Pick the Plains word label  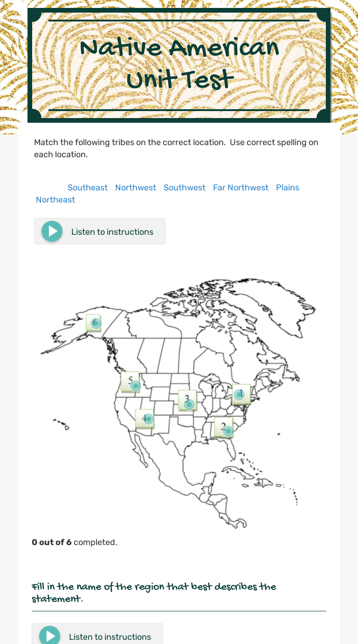288,188
